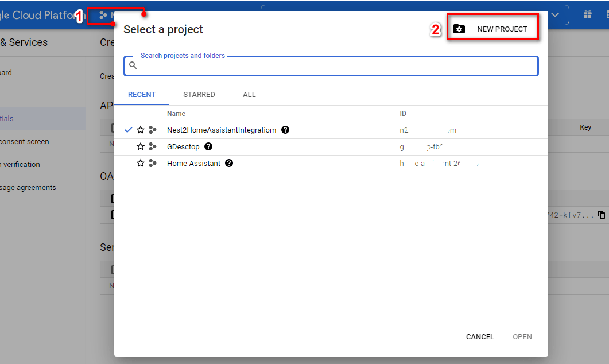609x364 pixels.
Task: Switch to the RECENT tab
Action: coord(142,95)
